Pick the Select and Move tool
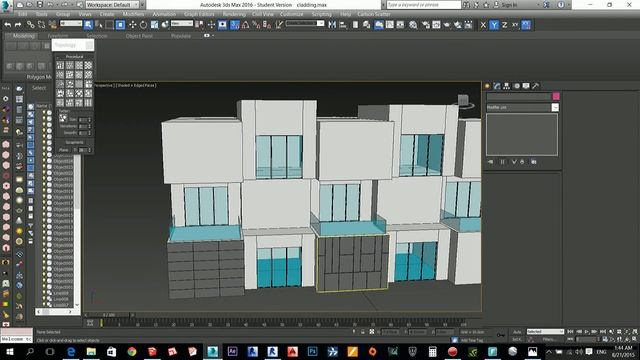 (132, 25)
